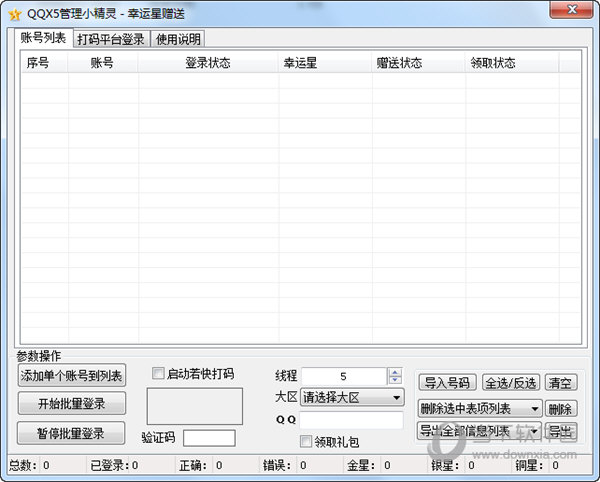Viewport: 600px width, 482px height.
Task: Click 已登录:0 status entry
Action: pyautogui.click(x=114, y=466)
